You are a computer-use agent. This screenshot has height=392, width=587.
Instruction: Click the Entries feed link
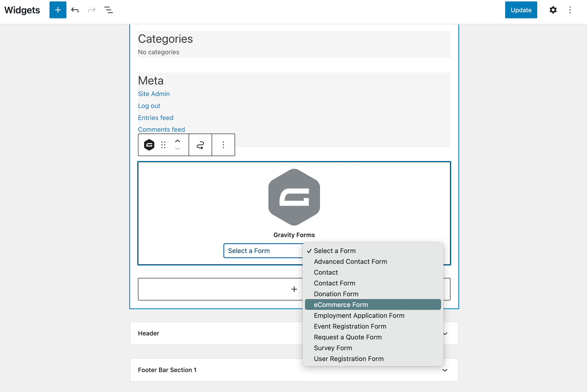(156, 118)
